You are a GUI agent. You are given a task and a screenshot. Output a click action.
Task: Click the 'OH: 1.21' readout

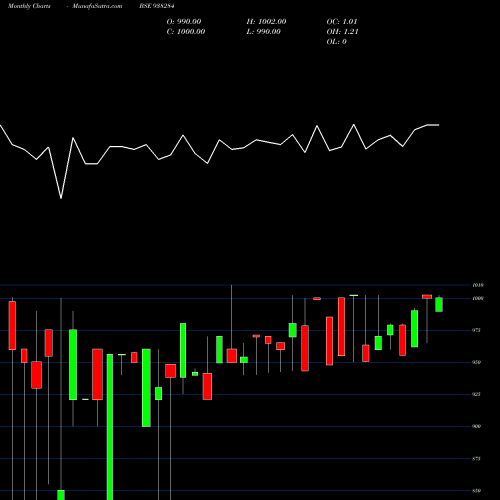click(342, 32)
